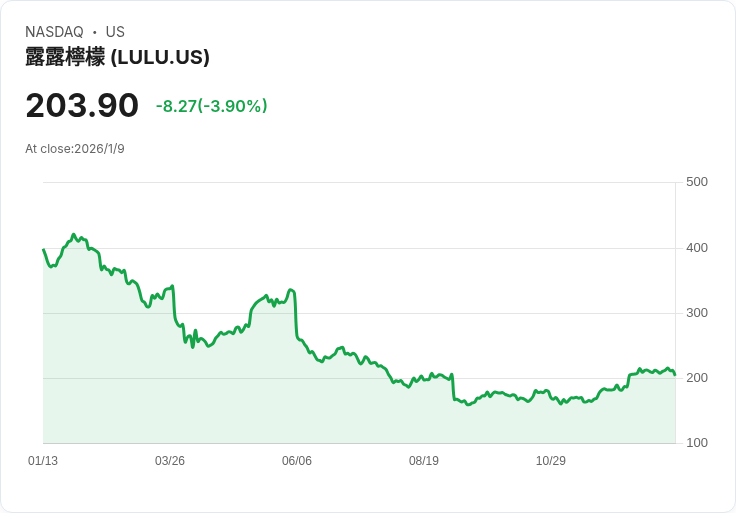Viewport: 736px width, 513px height.
Task: Click the NASDAQ exchange label
Action: [x=54, y=32]
